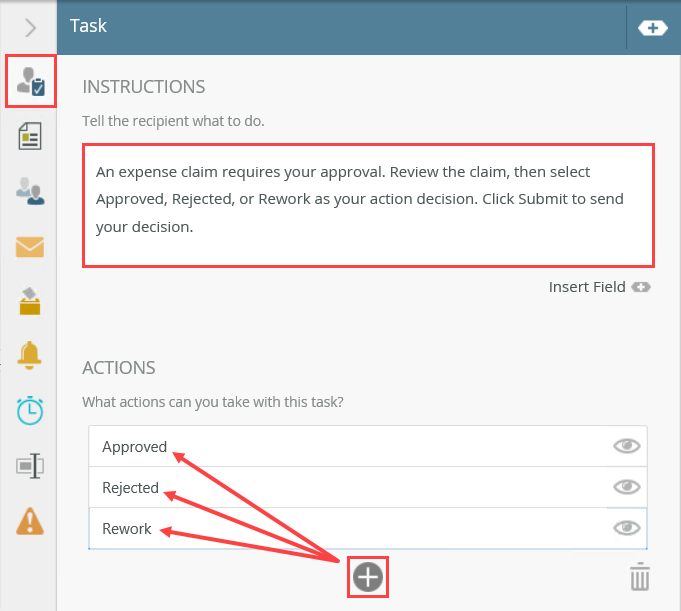Viewport: 681px width, 611px height.
Task: Toggle visibility of the Rejected action
Action: (626, 487)
